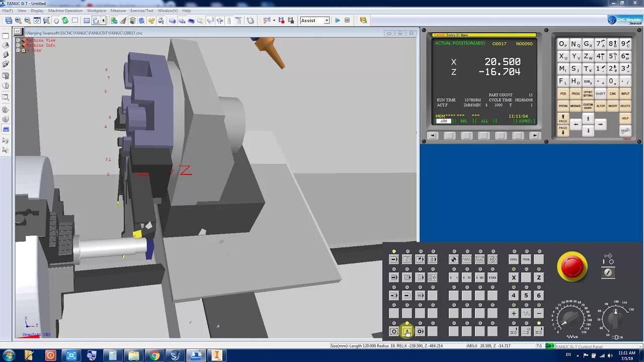Open the view dropdown arrow in toolbar
Screen dimensions: 644x362
(x=104, y=21)
